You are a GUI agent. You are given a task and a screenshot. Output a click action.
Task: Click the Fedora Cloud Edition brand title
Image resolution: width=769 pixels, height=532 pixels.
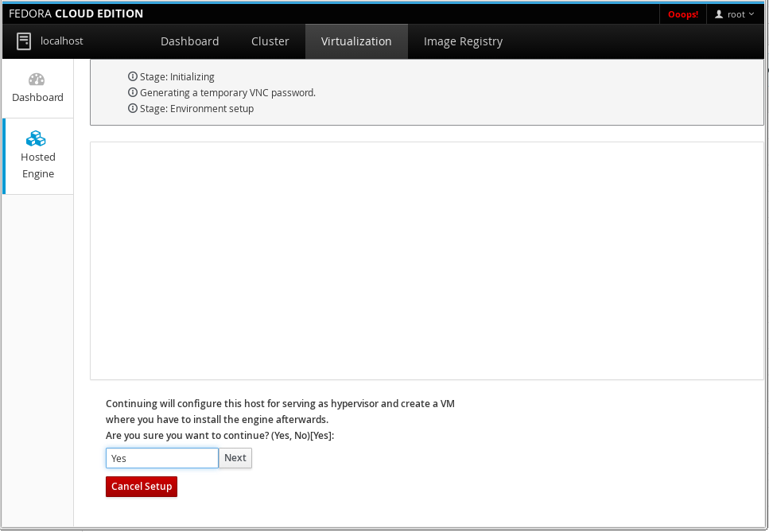[76, 14]
